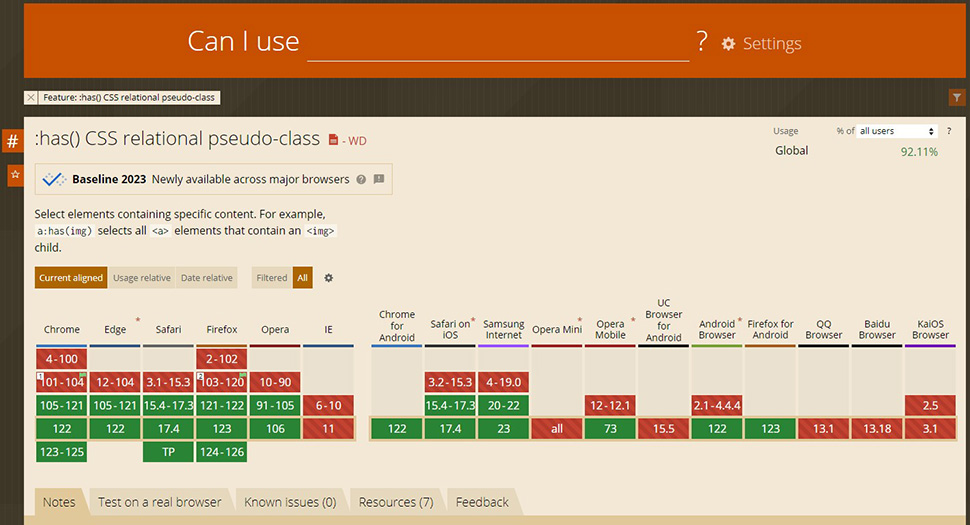Click Opera 91-105 cell

coord(275,406)
